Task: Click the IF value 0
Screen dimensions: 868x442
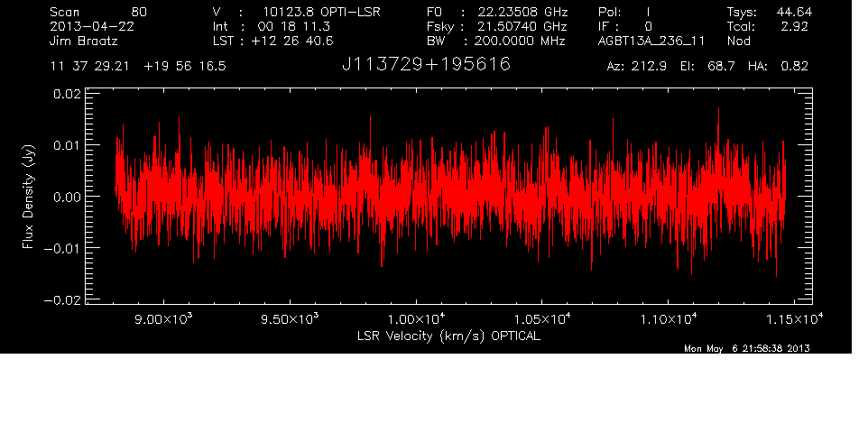Action: click(648, 26)
